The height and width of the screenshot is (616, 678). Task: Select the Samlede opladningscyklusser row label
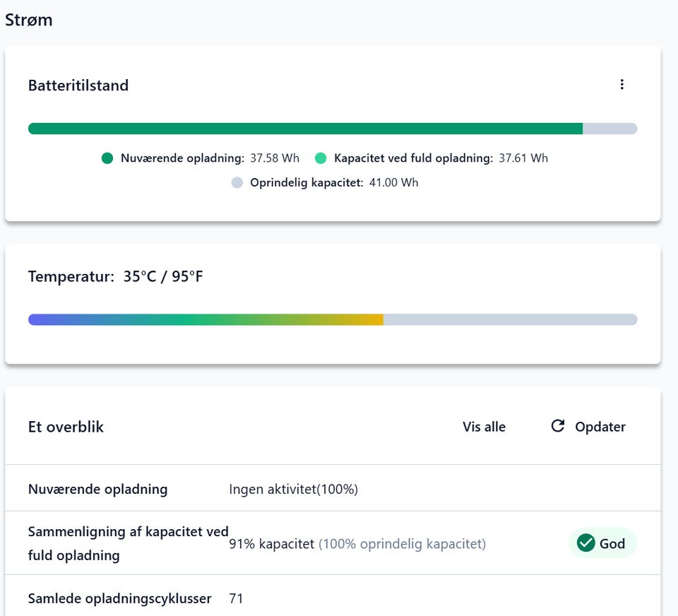[119, 598]
